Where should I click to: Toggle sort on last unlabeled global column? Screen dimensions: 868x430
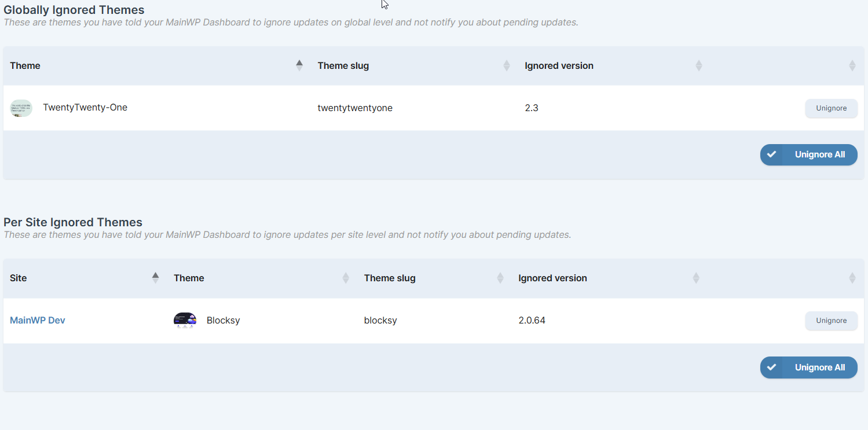click(852, 65)
